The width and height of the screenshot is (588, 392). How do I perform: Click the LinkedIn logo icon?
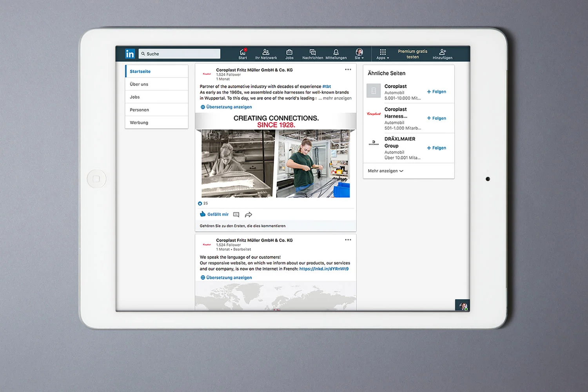(x=130, y=54)
